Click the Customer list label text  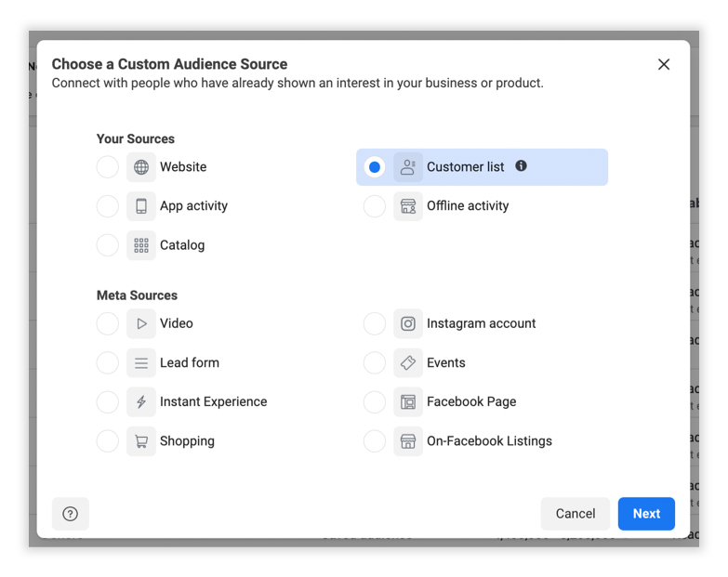[x=465, y=167]
